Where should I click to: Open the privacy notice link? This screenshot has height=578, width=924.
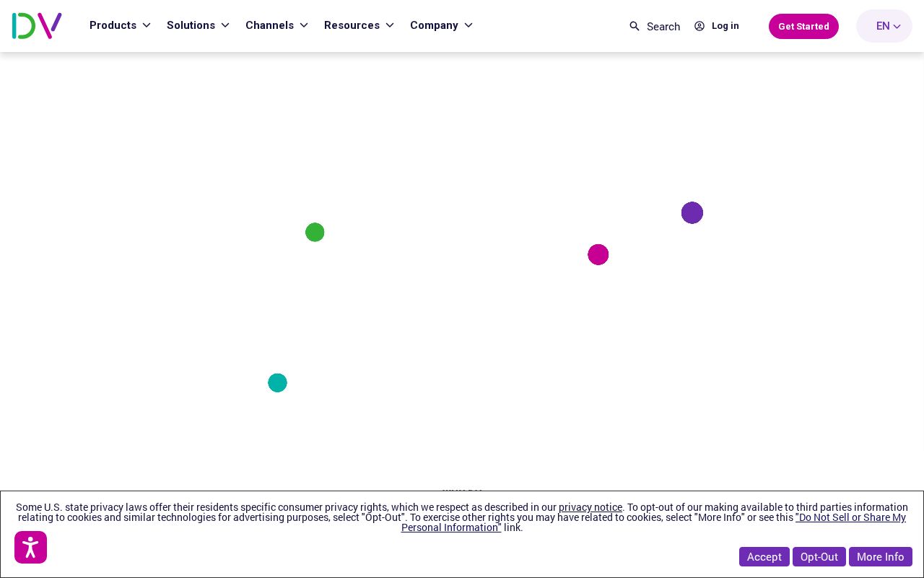click(x=590, y=507)
